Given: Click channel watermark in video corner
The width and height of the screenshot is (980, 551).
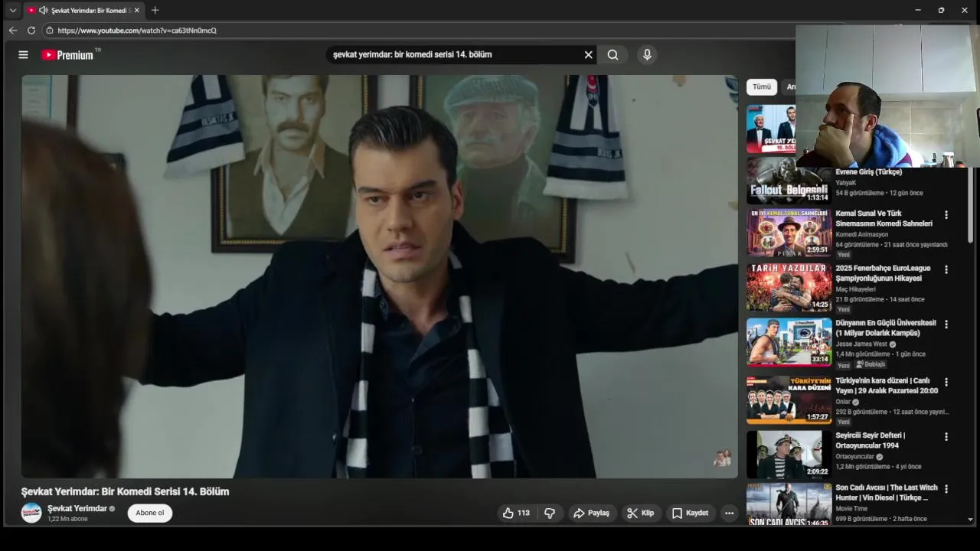Looking at the screenshot, I should [x=722, y=458].
